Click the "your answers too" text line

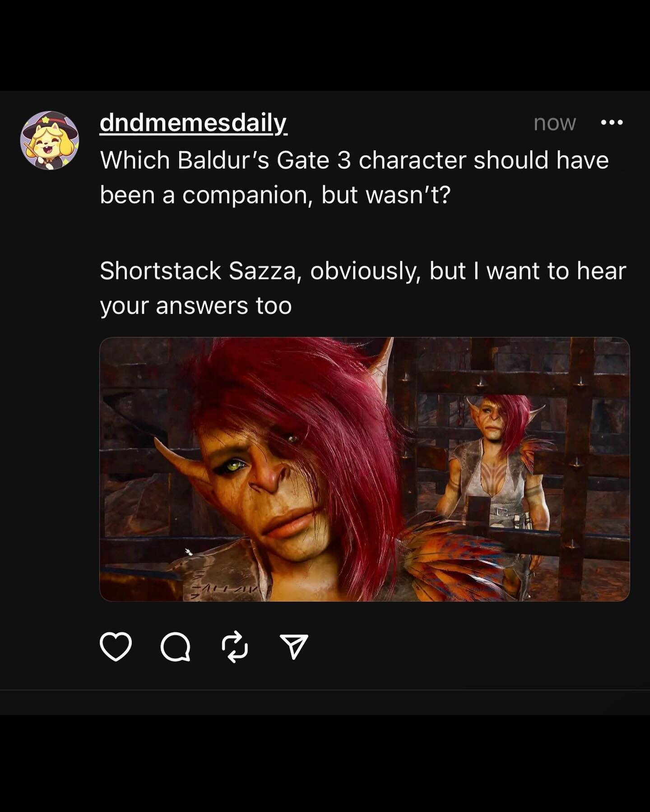point(196,306)
